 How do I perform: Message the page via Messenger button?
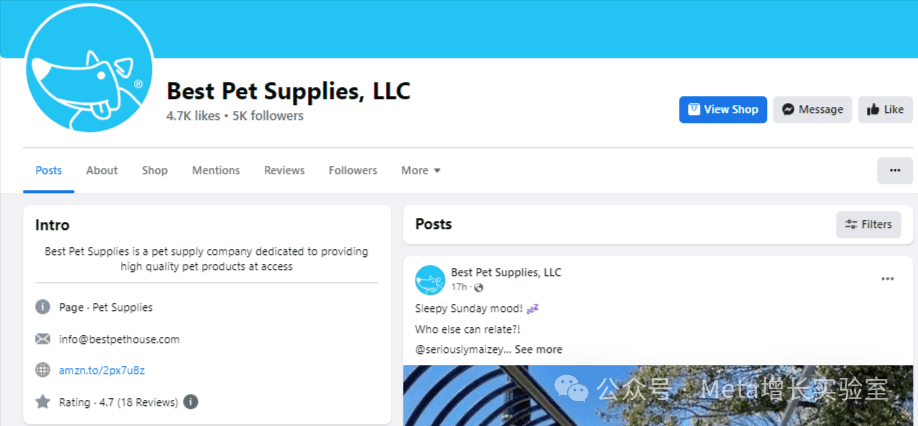(812, 109)
